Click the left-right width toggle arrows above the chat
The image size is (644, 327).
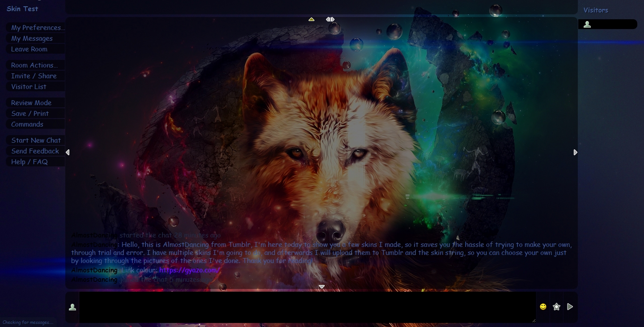coord(330,19)
